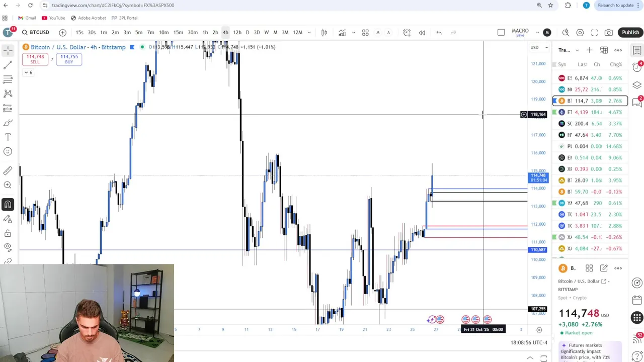Click the add symbol compare plus button
The width and height of the screenshot is (644, 362).
tap(62, 33)
